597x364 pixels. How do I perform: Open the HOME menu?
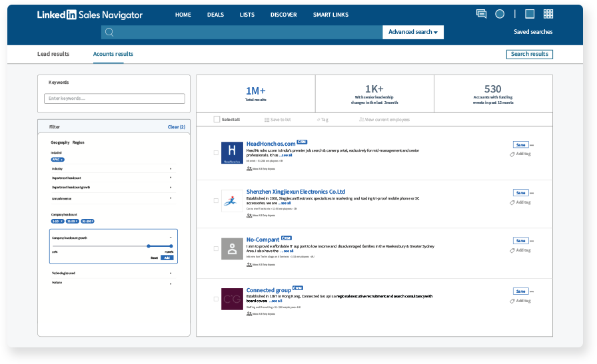tap(183, 15)
